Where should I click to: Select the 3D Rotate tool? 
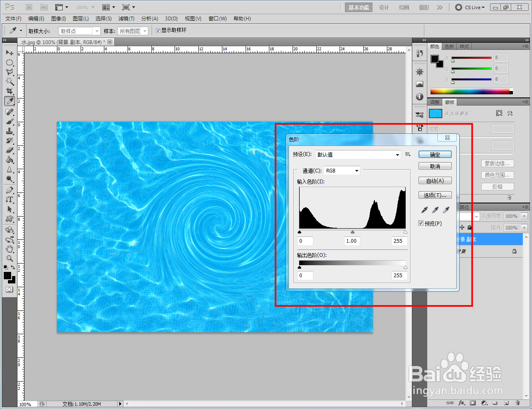(x=10, y=230)
